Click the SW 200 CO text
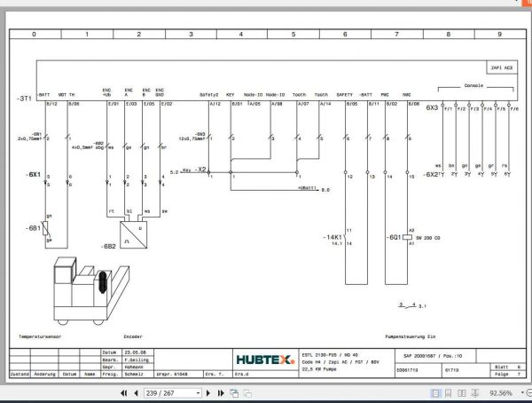Viewport: 532px width, 403px height. [428, 238]
